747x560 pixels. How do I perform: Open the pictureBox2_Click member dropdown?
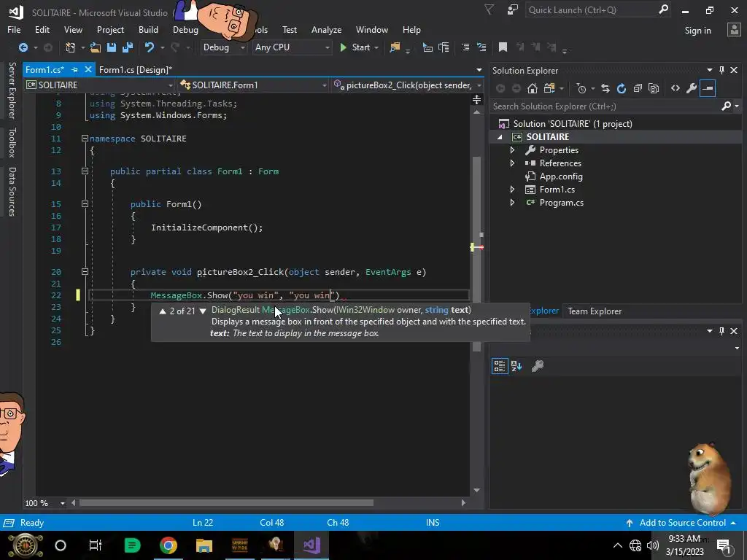click(x=407, y=85)
